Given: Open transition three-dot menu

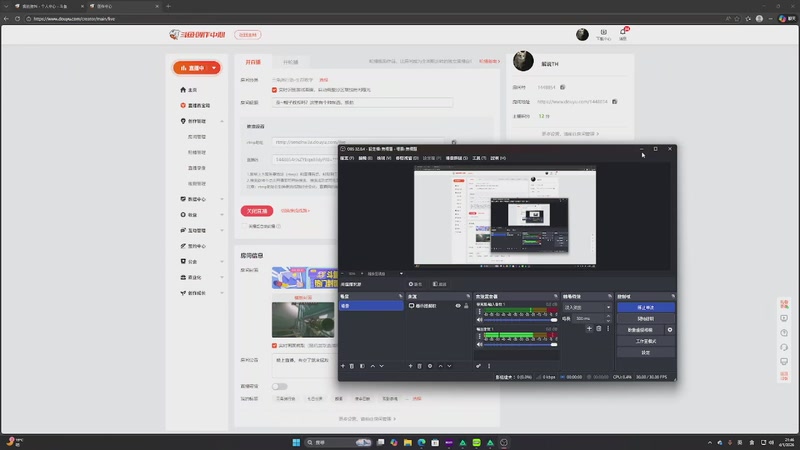Looking at the screenshot, I should (608, 329).
